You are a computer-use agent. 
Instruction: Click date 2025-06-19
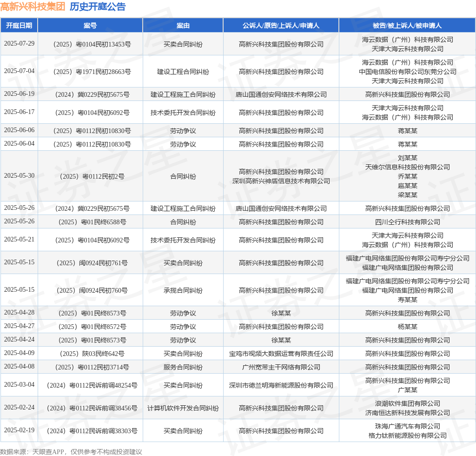[19, 94]
